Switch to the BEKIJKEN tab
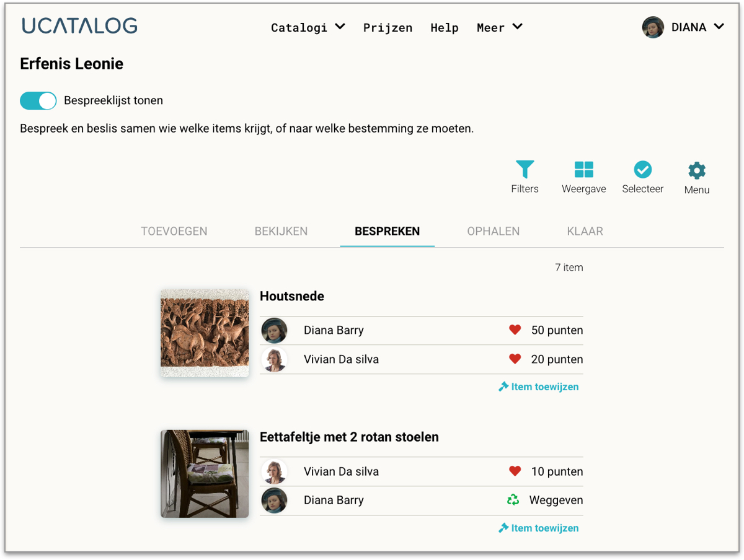The height and width of the screenshot is (560, 744). tap(281, 232)
